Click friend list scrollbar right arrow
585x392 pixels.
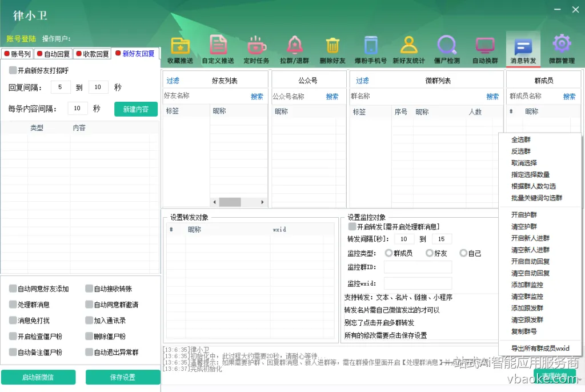(262, 202)
